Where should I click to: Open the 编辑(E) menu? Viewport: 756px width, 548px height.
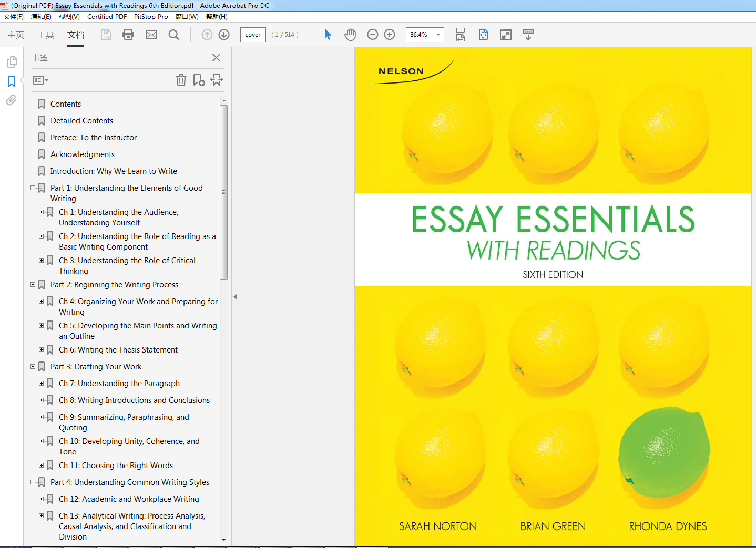tap(41, 17)
